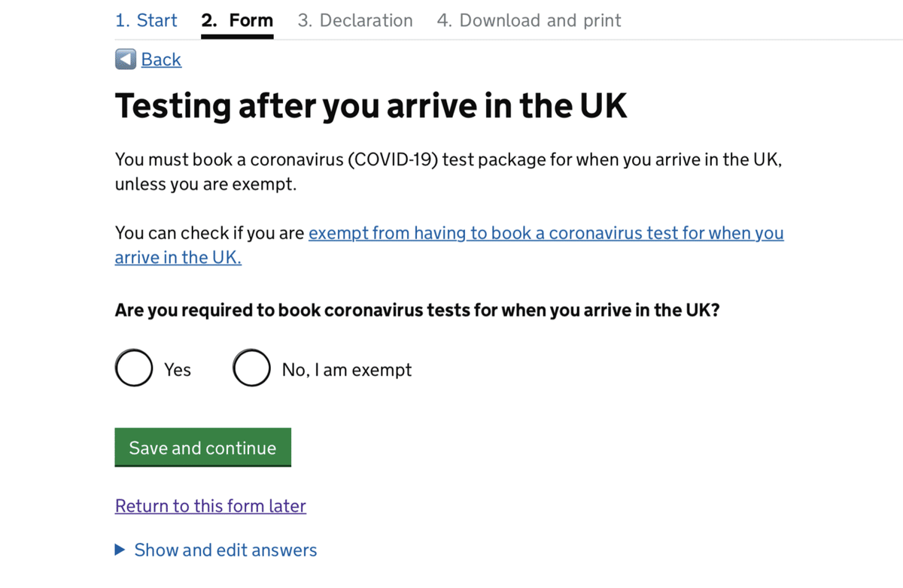Click the 'arrive in the UK.' link continuation

click(x=178, y=257)
